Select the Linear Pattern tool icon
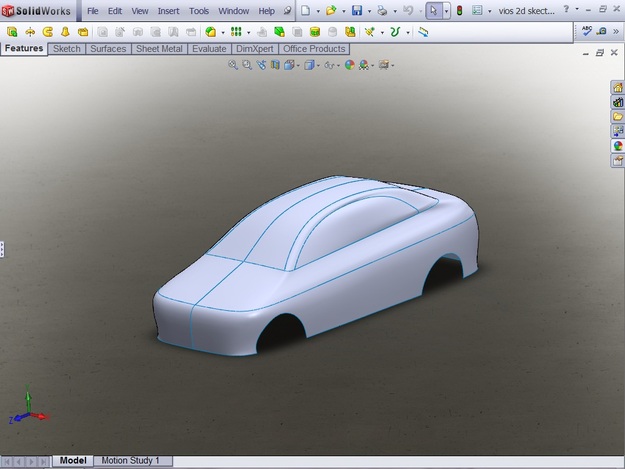Viewport: 625px width, 469px height. coord(236,32)
